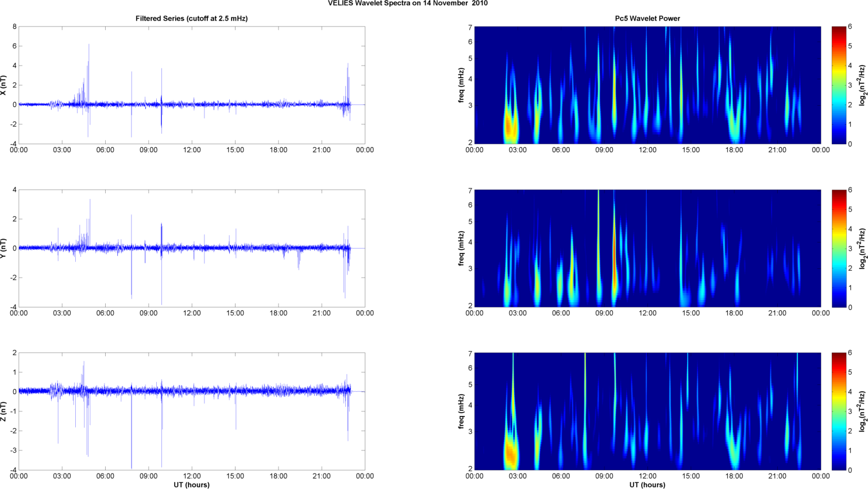Click the 'X (nT)' axis label
868x489 pixels.
[x=3, y=85]
